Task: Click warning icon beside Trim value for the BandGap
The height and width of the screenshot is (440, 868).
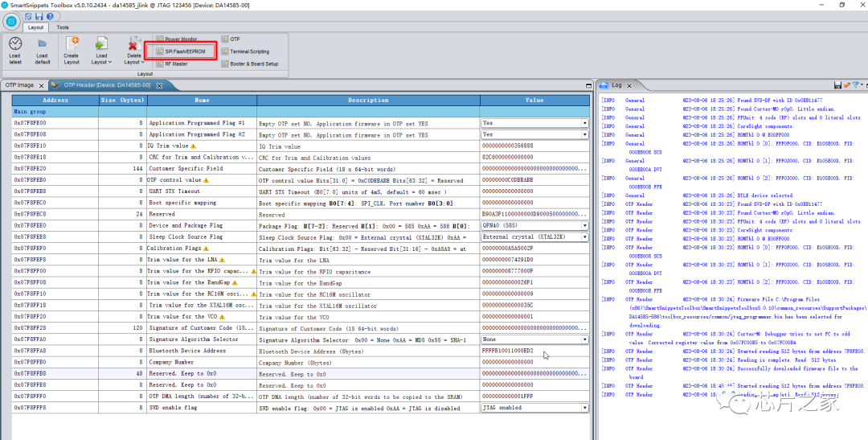Action: 234,282
